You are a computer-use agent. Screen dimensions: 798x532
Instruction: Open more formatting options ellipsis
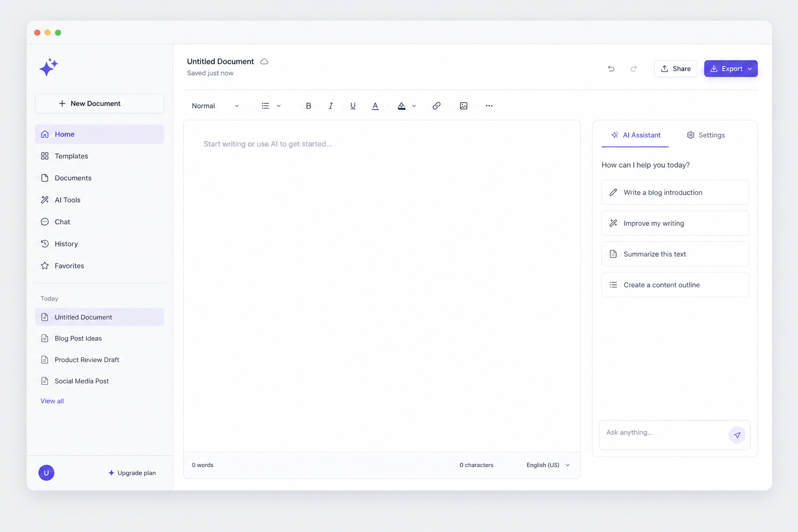(489, 106)
